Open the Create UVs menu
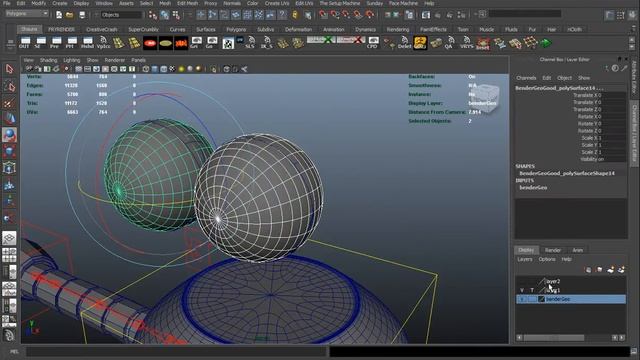Screen dimensions: 640x360 (x=277, y=3)
